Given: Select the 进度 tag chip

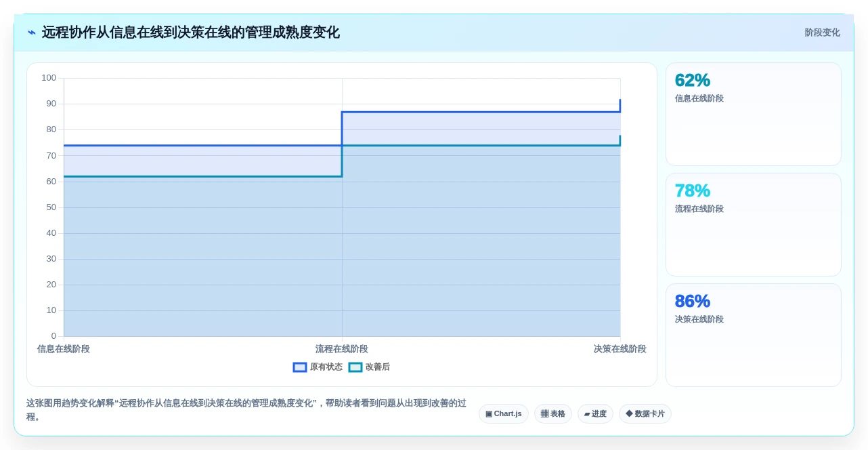Looking at the screenshot, I should pos(595,413).
